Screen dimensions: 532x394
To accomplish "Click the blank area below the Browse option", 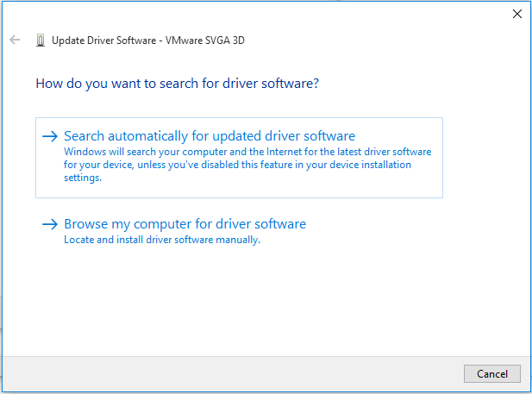I will (259, 302).
